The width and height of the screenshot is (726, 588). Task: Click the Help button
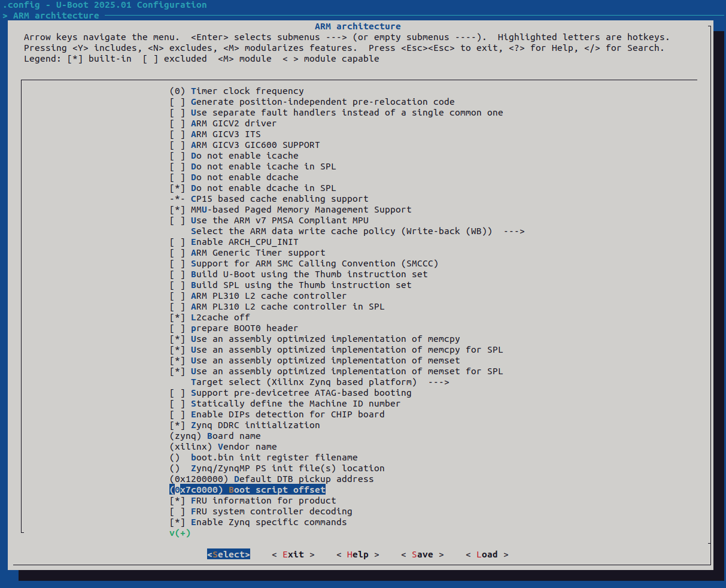point(358,554)
